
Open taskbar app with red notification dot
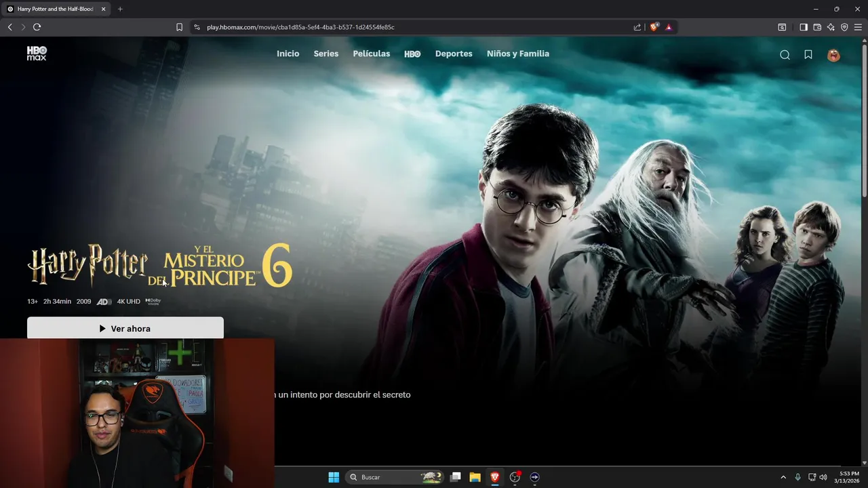click(x=515, y=477)
